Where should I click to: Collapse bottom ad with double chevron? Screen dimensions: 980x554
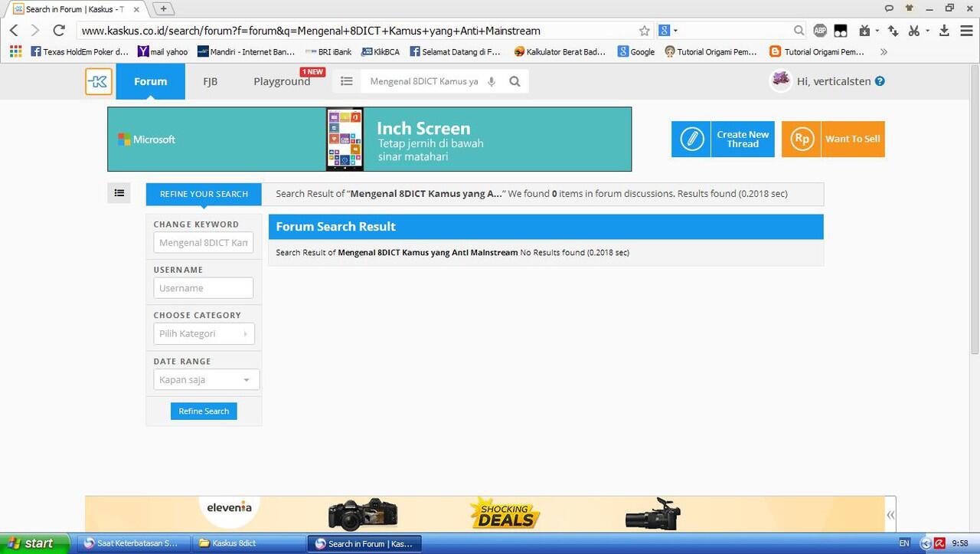click(x=890, y=514)
